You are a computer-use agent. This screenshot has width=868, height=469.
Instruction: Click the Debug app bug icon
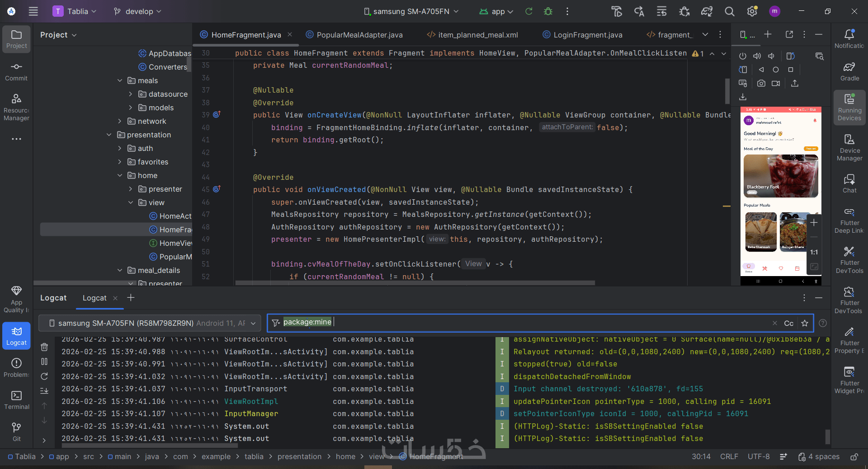(548, 11)
